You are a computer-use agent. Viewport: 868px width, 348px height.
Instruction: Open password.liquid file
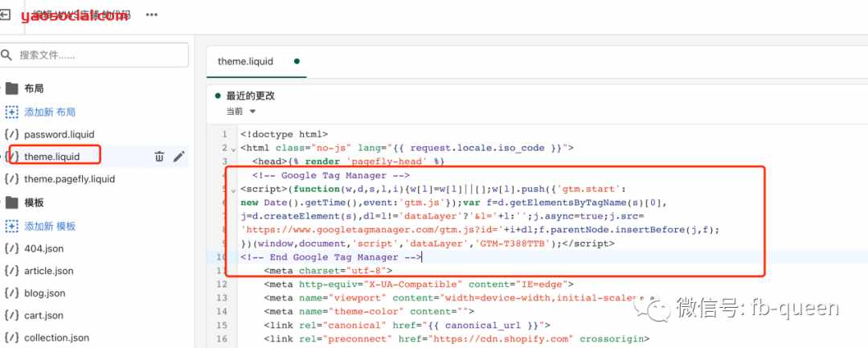click(59, 134)
